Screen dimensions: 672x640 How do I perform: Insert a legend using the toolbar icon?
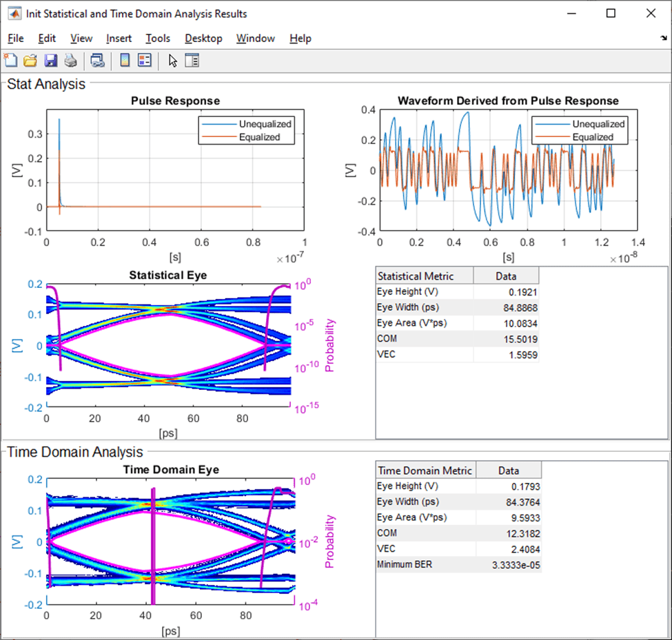pos(144,61)
